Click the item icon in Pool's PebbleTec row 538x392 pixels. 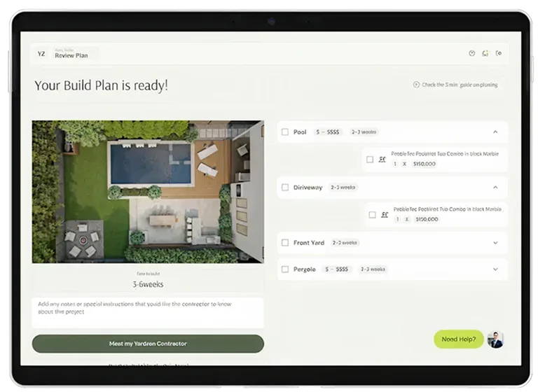pyautogui.click(x=382, y=160)
